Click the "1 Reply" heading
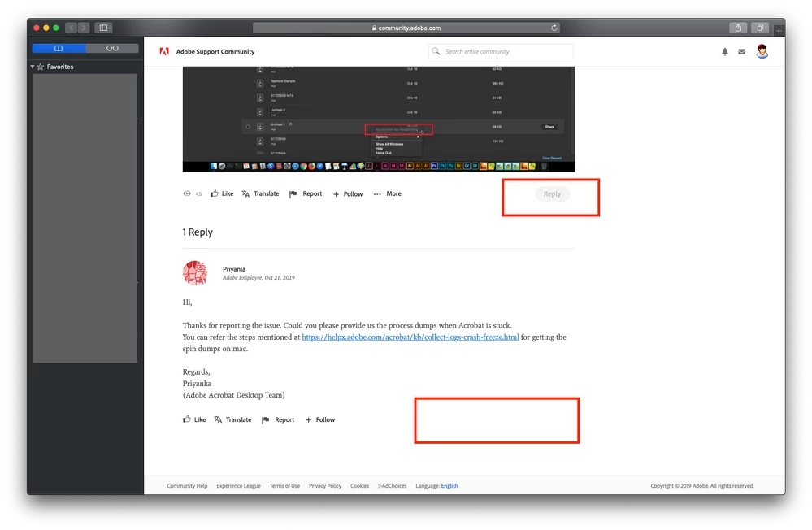The image size is (812, 530). (x=198, y=232)
